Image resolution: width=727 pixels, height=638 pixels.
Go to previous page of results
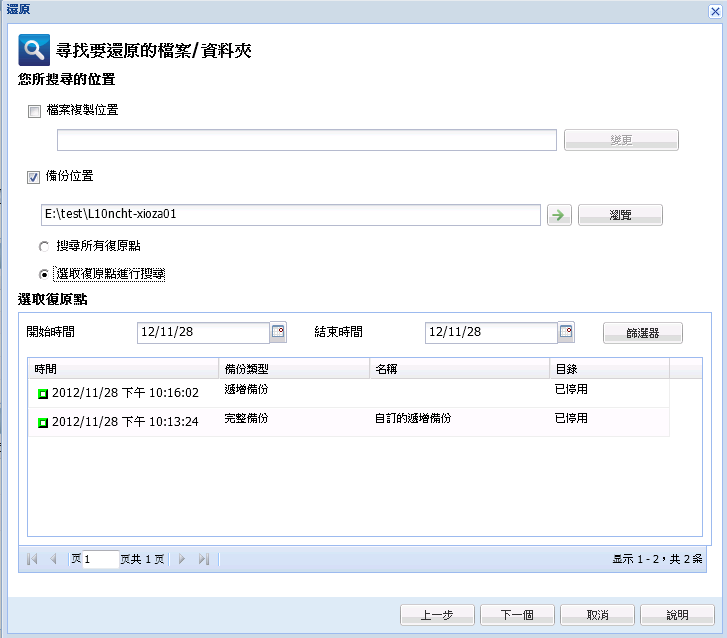coord(53,560)
